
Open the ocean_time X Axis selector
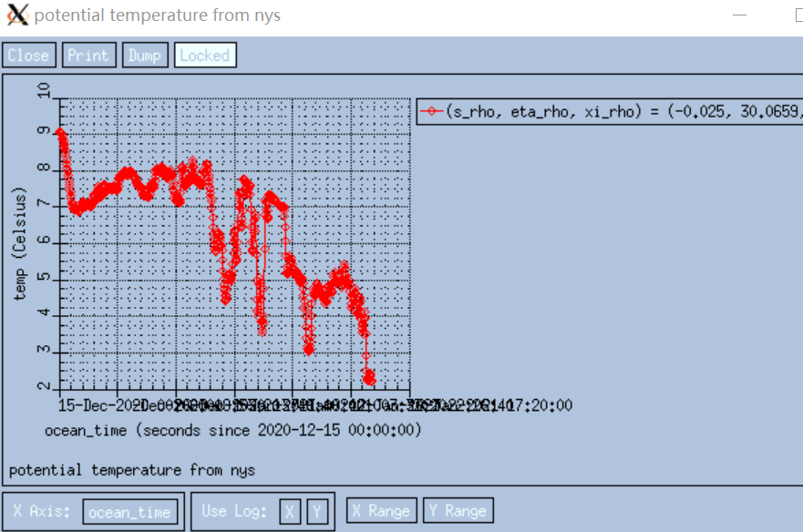(129, 512)
